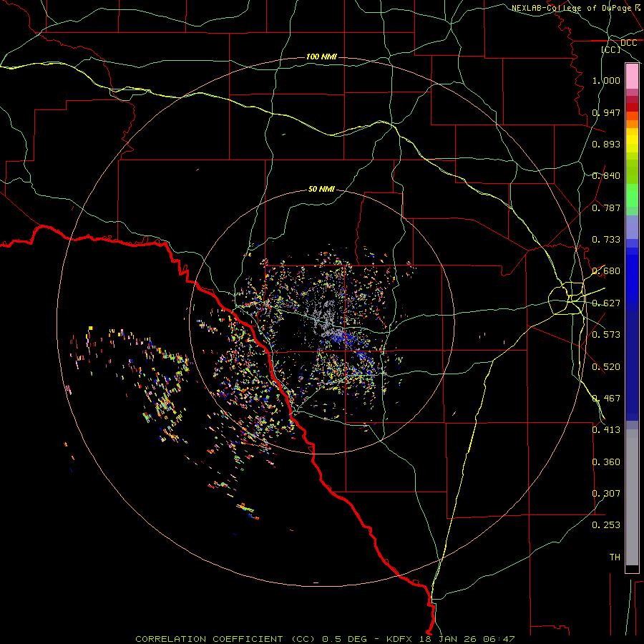Viewport: 644px width, 644px height.
Task: Click the 0.840 scale value
Action: [606, 176]
